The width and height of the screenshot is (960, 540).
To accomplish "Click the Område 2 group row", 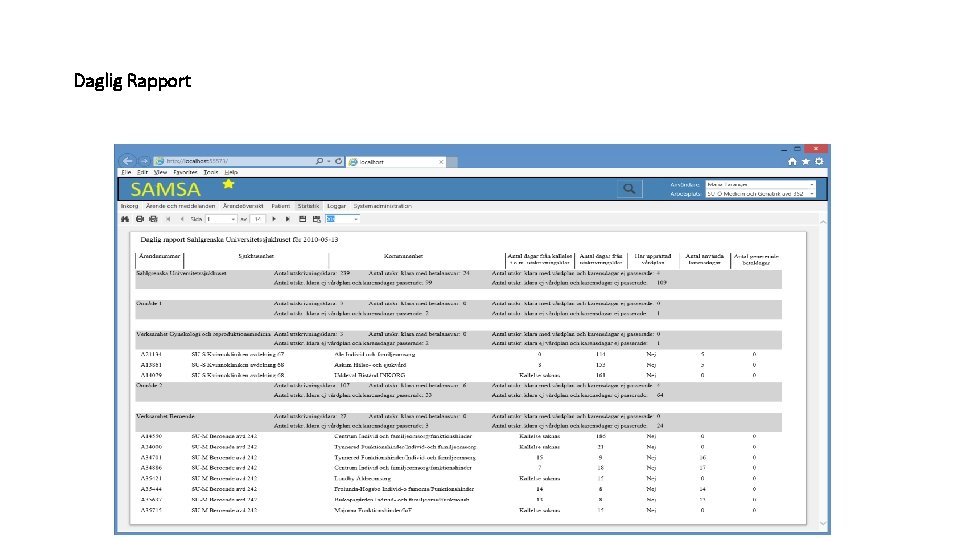I will click(x=459, y=391).
